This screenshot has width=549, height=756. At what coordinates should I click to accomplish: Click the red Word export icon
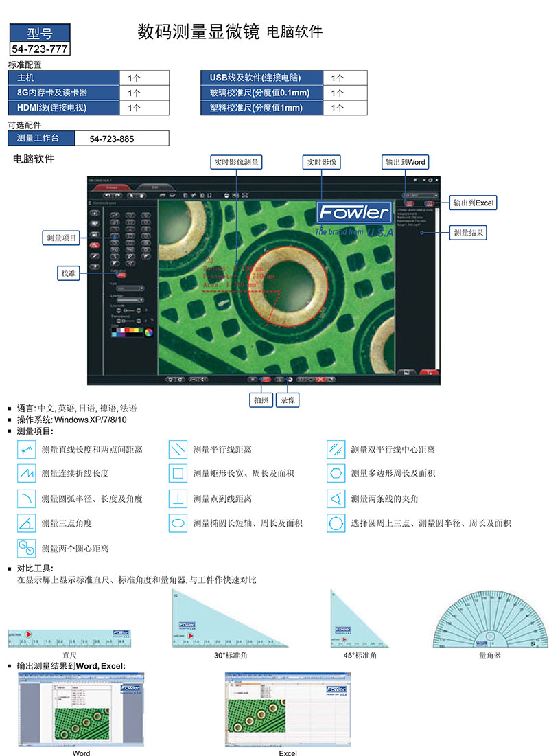pos(408,203)
